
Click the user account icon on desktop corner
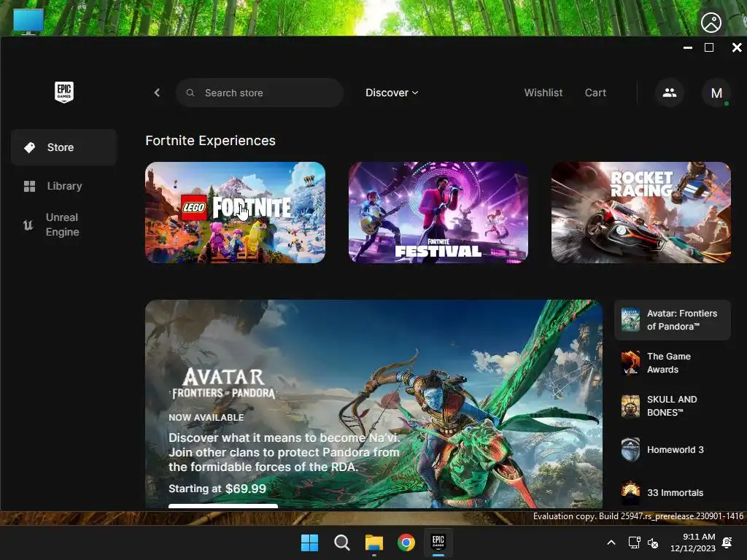point(711,23)
